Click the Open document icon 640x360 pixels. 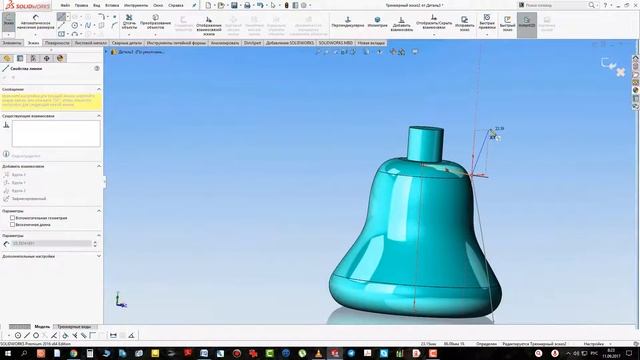click(x=221, y=5)
